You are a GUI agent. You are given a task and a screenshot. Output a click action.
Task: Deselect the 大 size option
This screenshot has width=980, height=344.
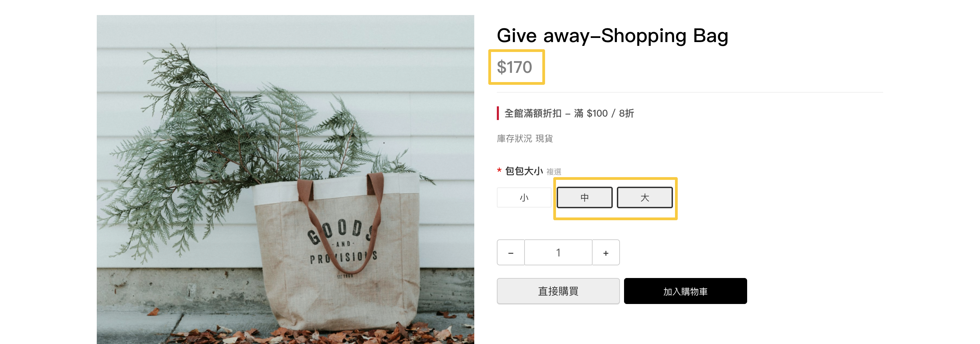645,198
